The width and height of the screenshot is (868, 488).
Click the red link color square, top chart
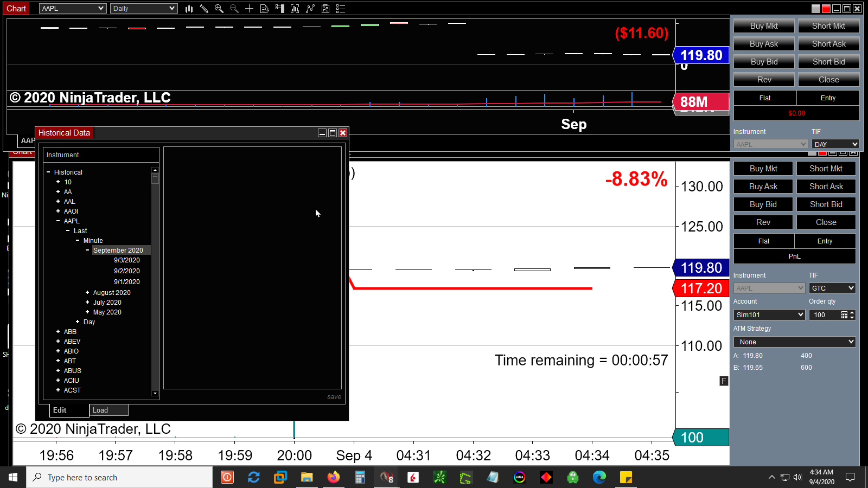click(x=826, y=9)
